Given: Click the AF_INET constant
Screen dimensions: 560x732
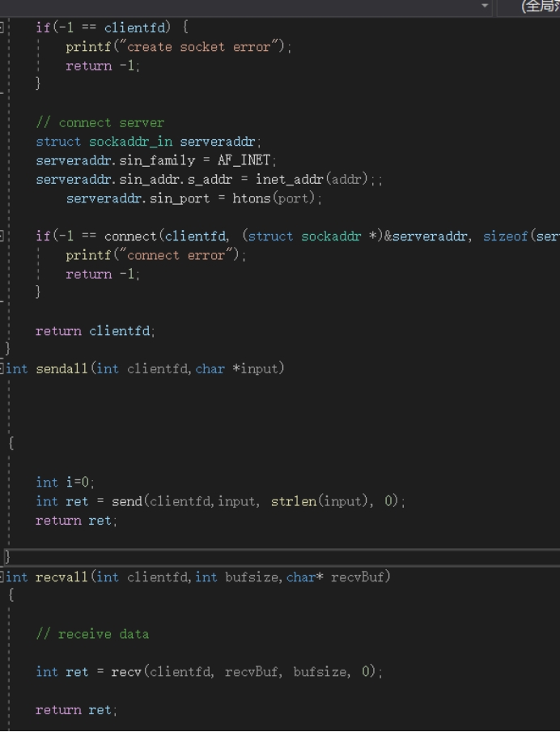Looking at the screenshot, I should 246,160.
